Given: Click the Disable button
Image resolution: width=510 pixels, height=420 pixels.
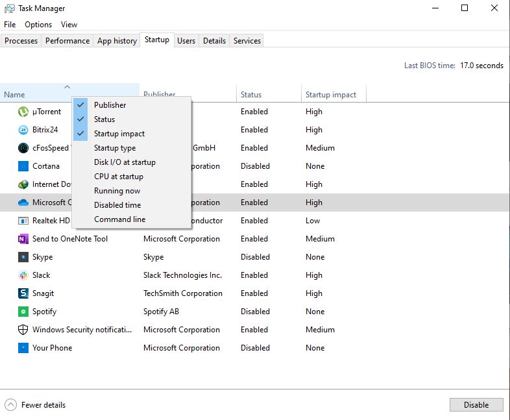Looking at the screenshot, I should 476,405.
